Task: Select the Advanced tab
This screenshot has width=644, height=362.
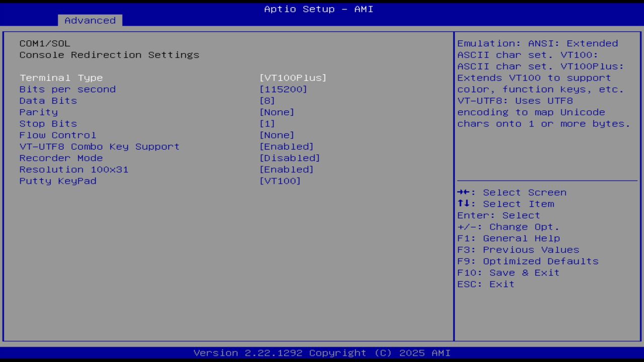Action: 90,21
